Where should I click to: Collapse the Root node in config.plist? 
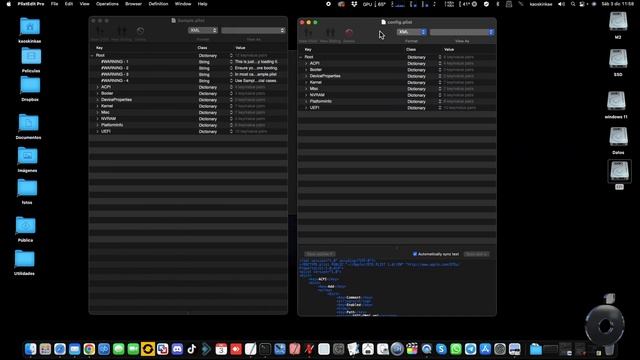tap(301, 57)
